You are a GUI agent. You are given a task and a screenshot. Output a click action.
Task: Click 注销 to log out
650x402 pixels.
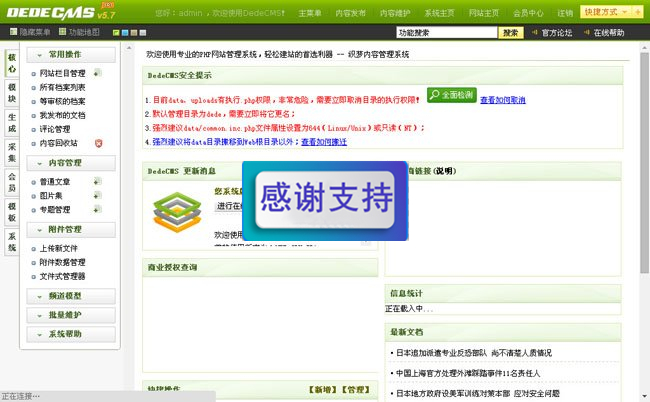[565, 13]
